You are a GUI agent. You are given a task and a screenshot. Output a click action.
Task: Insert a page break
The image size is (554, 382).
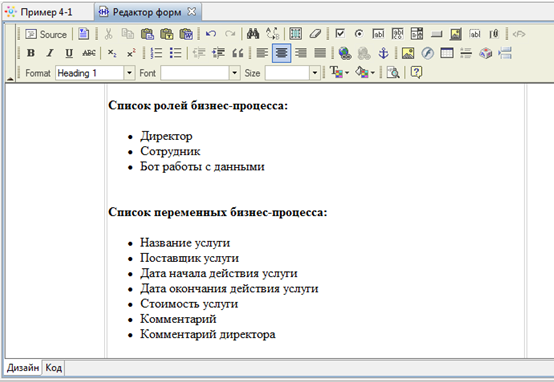point(505,53)
